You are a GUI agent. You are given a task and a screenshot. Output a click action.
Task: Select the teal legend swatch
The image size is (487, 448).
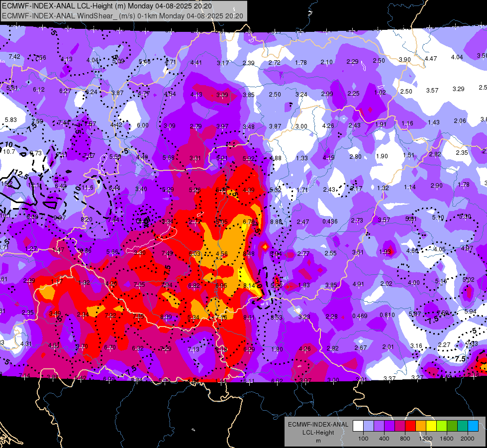click(x=463, y=426)
